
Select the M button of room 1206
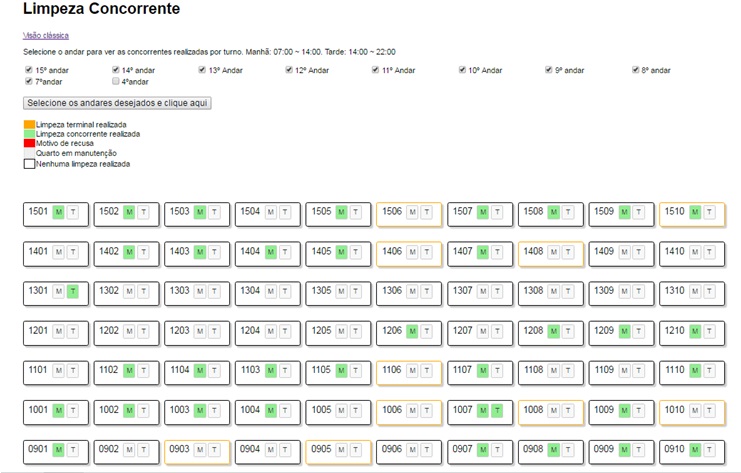[412, 331]
